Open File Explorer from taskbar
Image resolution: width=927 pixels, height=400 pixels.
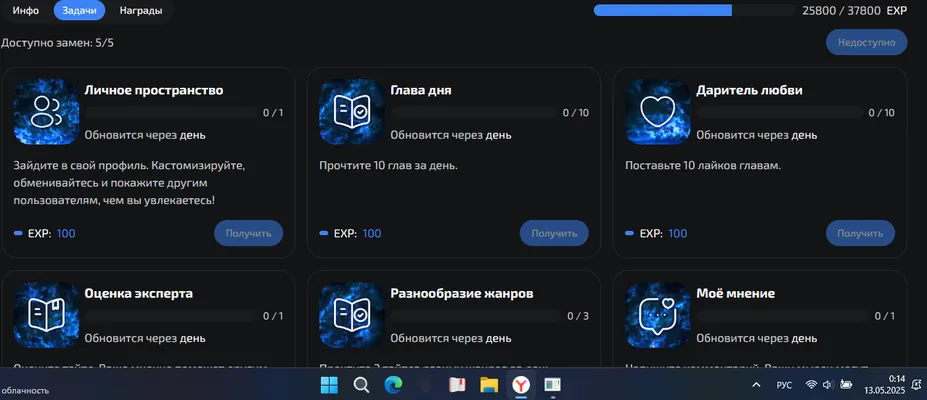coord(489,385)
